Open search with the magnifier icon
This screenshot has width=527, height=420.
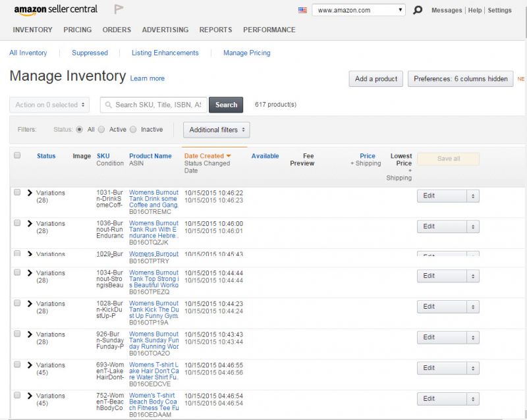pyautogui.click(x=418, y=10)
